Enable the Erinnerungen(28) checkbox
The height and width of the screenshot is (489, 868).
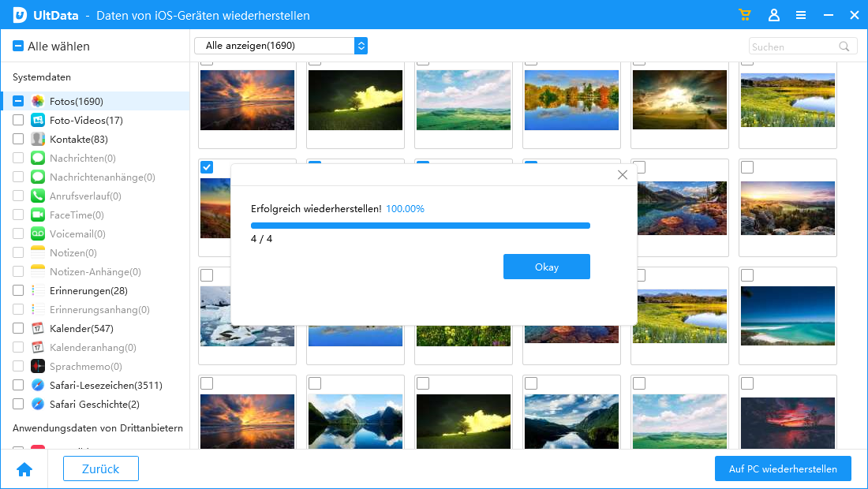18,290
